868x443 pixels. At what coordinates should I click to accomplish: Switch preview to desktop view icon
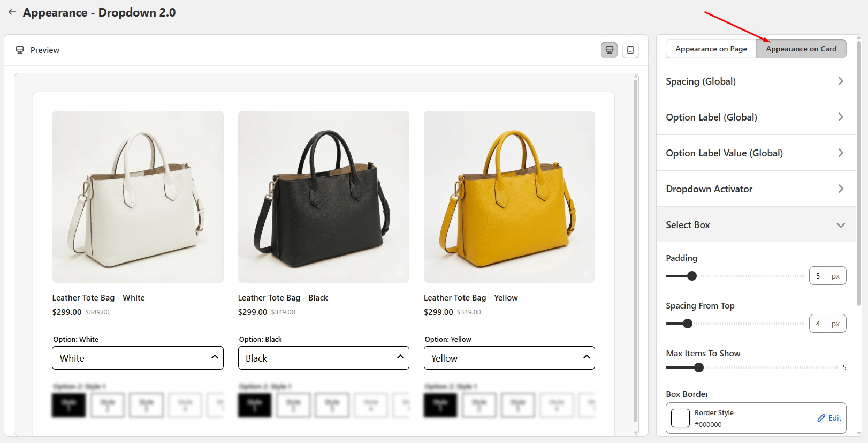(x=609, y=50)
